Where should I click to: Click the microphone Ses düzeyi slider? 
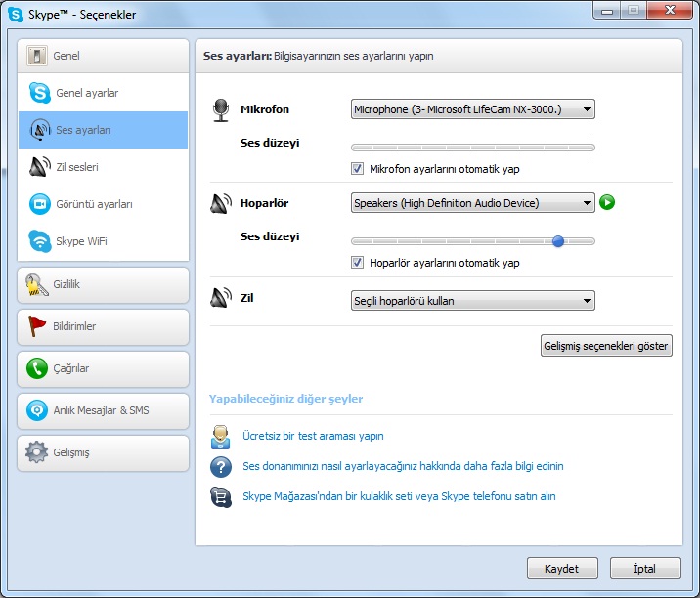point(473,148)
